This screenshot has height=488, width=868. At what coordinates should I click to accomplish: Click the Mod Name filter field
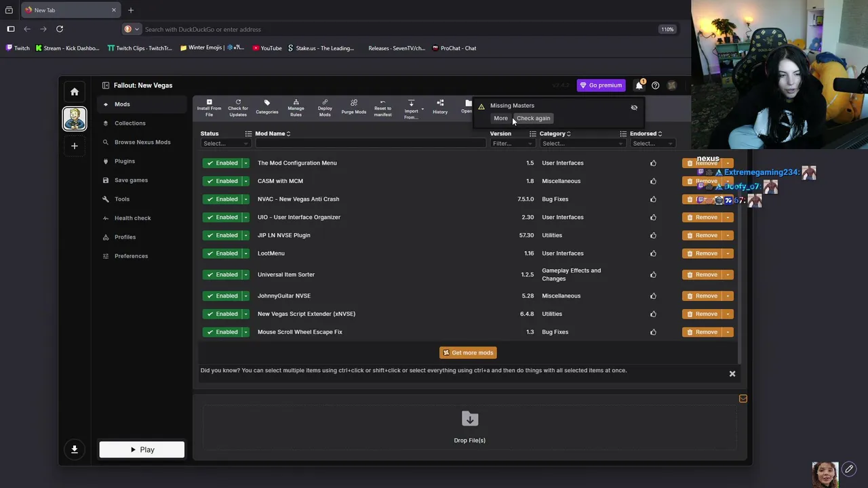(x=370, y=143)
